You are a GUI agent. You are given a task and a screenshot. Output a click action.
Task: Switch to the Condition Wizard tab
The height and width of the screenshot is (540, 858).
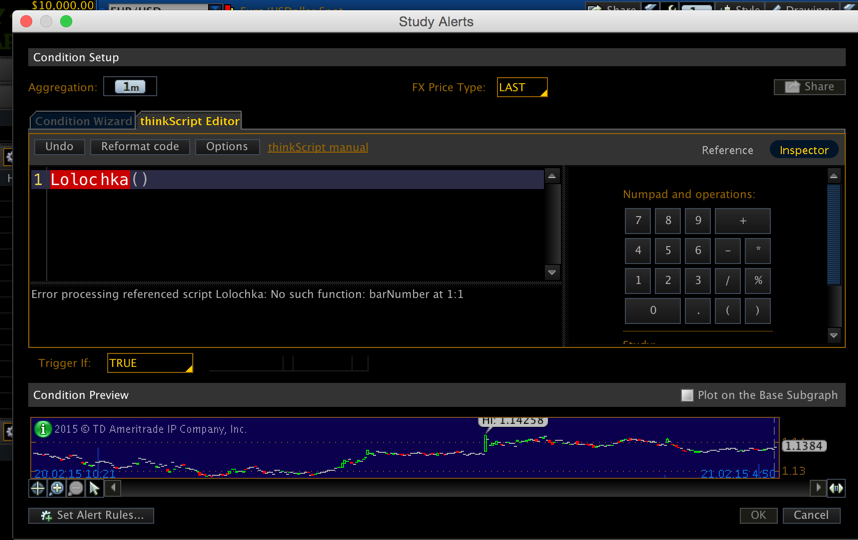[x=84, y=121]
